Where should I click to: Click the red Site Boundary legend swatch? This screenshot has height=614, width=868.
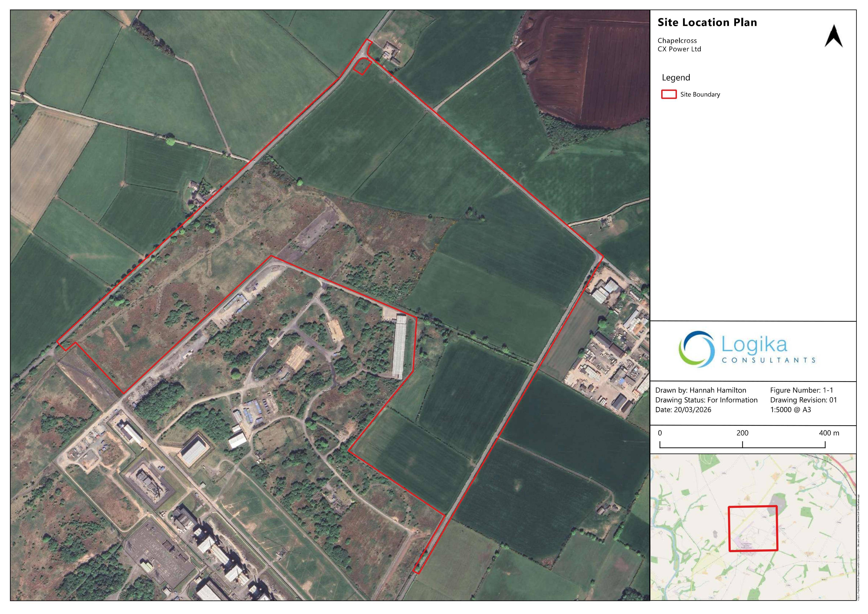(669, 94)
